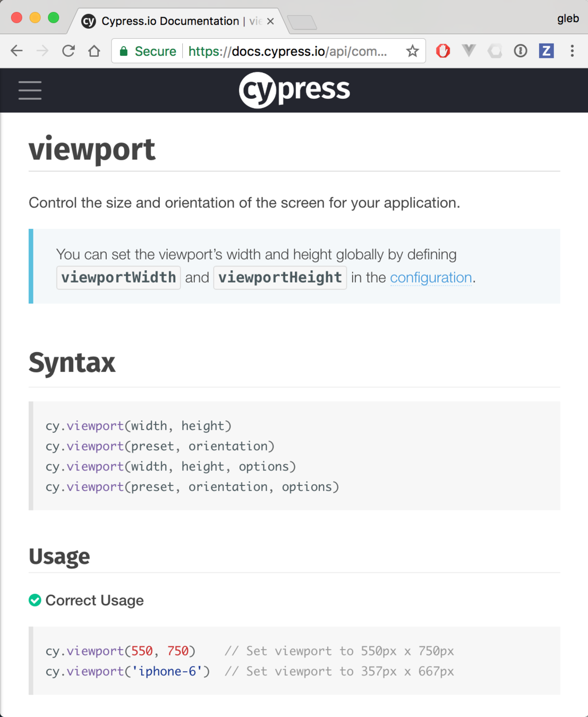Click the Syntax section heading
This screenshot has width=588, height=717.
[72, 363]
